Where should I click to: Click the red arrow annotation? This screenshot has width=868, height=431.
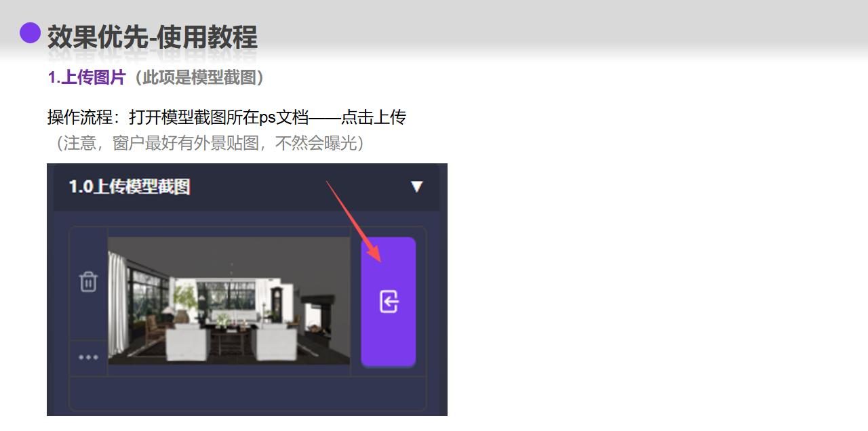click(x=354, y=222)
